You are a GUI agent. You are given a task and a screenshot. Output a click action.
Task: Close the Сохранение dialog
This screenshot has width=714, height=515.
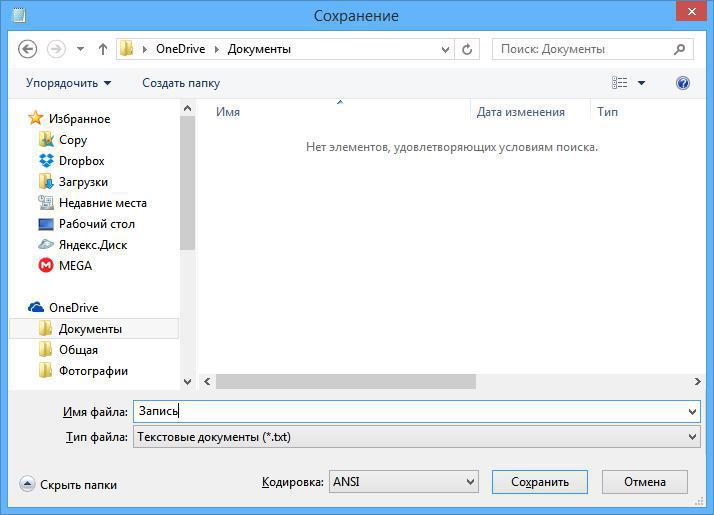tap(691, 11)
